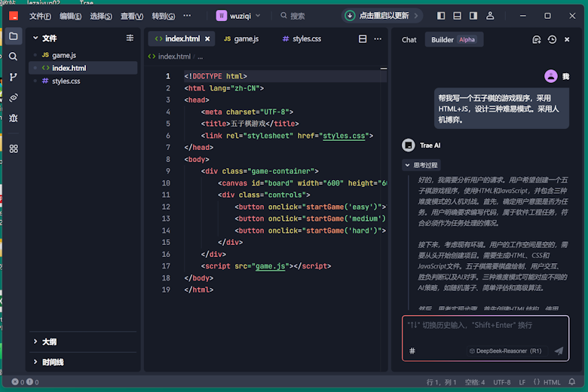
Task: Open the Debug bug sidebar icon
Action: [x=14, y=118]
